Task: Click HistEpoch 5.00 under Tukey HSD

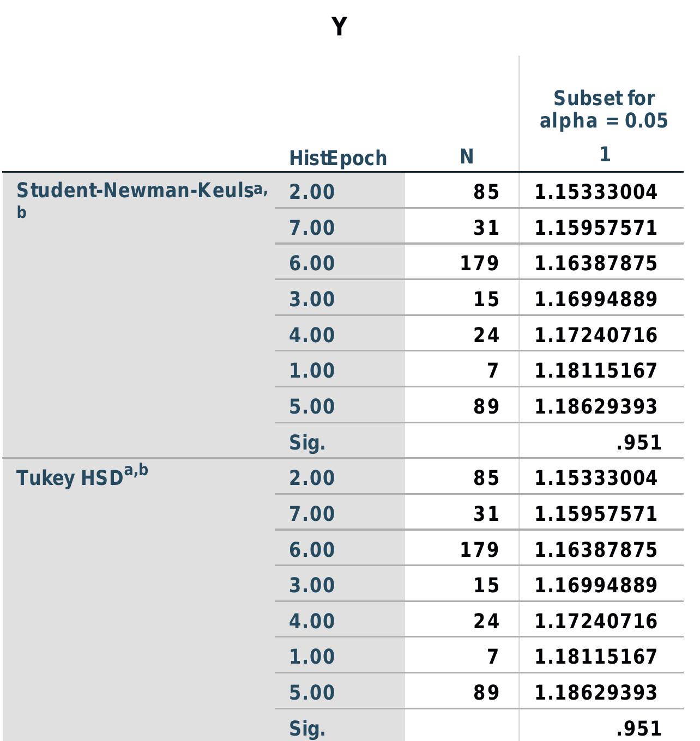Action: 312,693
